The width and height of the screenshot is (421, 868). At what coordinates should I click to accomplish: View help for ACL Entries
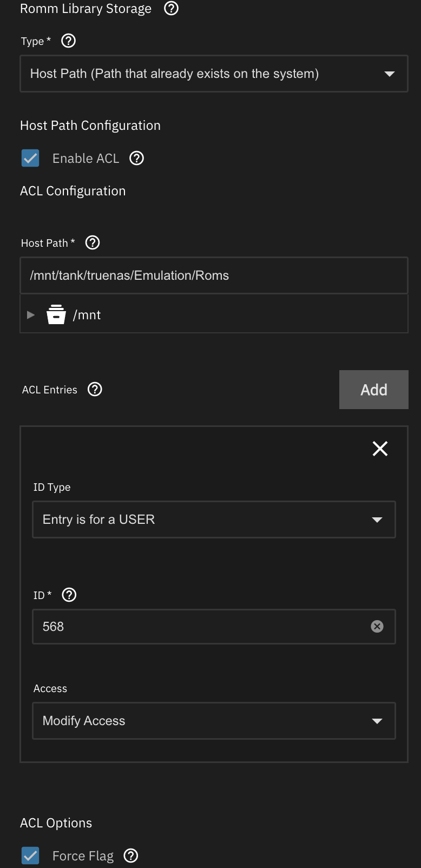(95, 390)
